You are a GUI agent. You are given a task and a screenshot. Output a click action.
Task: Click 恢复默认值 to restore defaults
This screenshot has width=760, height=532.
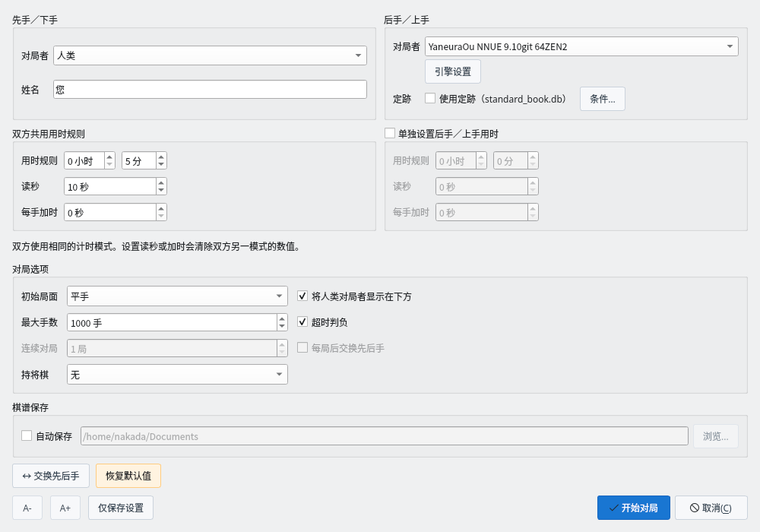128,476
